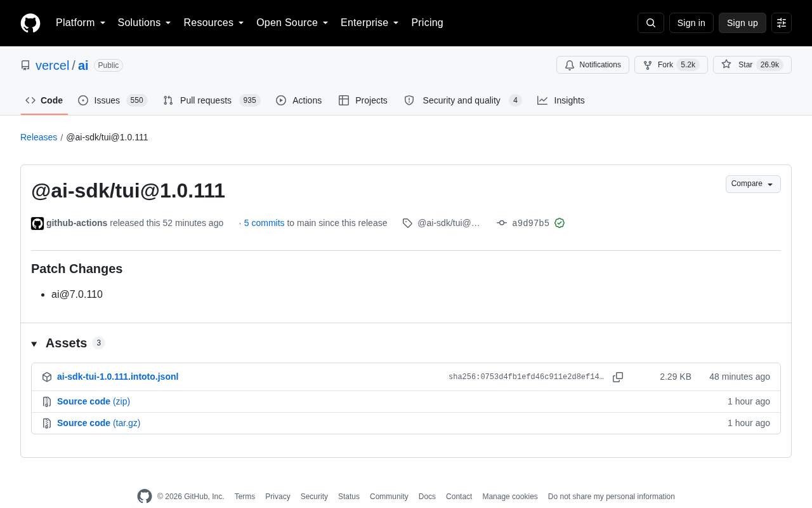Click the 'ai@7.0.110' patch change text

[x=77, y=295]
